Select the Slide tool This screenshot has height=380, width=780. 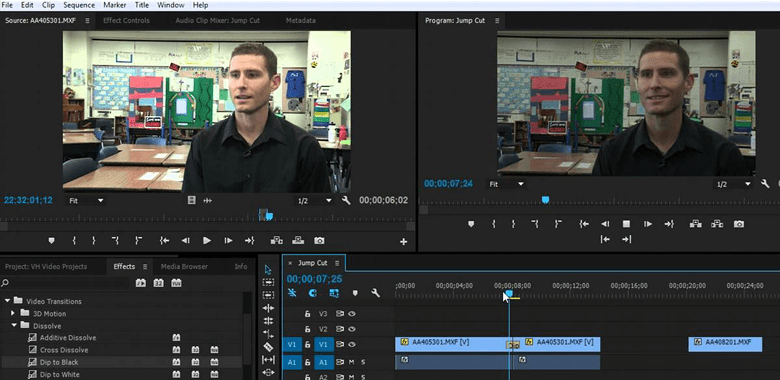click(268, 372)
